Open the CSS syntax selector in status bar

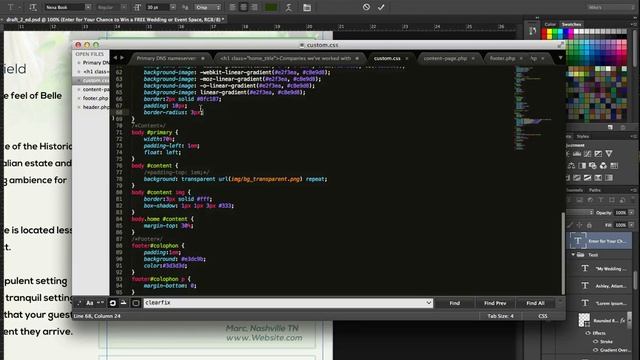(542, 316)
